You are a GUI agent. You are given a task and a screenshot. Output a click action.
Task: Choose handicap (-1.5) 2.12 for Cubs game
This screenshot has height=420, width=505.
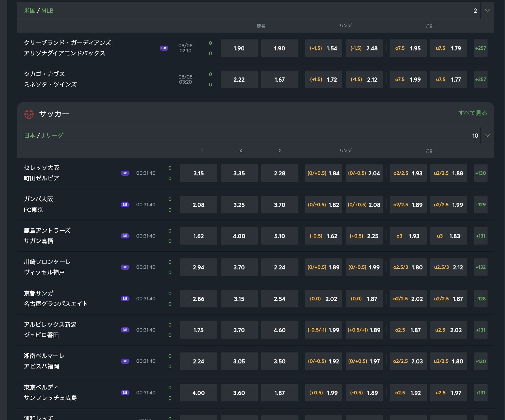tap(364, 80)
